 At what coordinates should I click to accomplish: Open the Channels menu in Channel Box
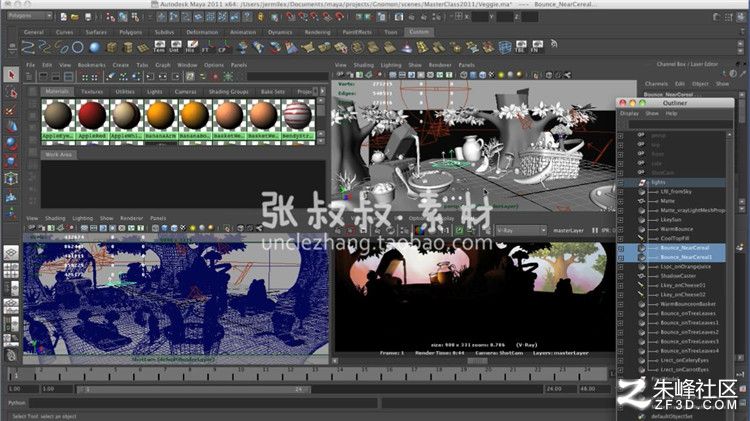click(x=656, y=84)
